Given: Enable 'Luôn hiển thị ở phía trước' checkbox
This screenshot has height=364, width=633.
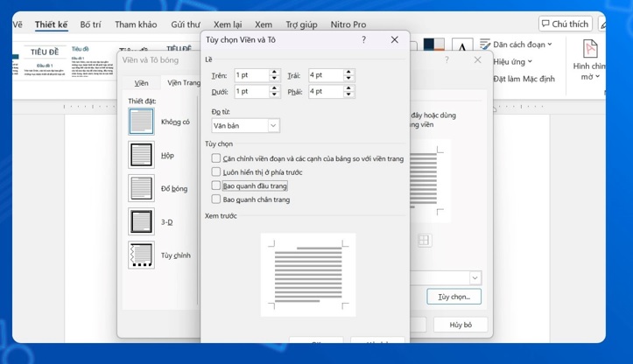Looking at the screenshot, I should (216, 172).
